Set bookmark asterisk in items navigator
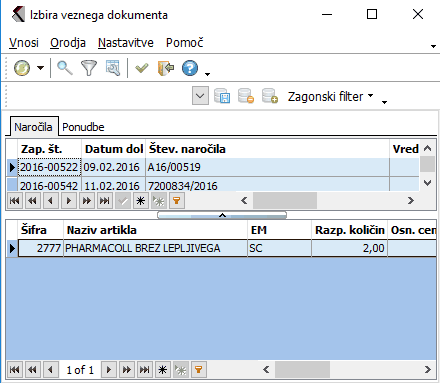The width and height of the screenshot is (440, 383). pyautogui.click(x=162, y=369)
